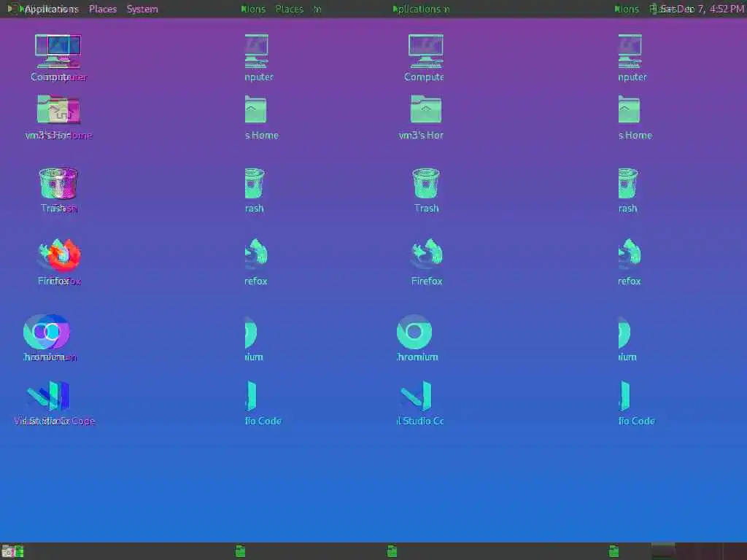Click the show desktop button in bottom panel
The height and width of the screenshot is (560, 747).
coord(7,551)
